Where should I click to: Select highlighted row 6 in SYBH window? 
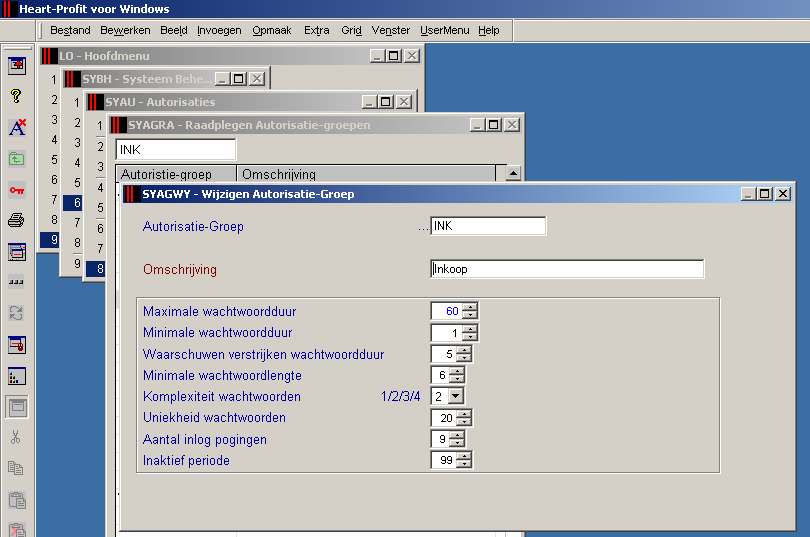click(72, 203)
